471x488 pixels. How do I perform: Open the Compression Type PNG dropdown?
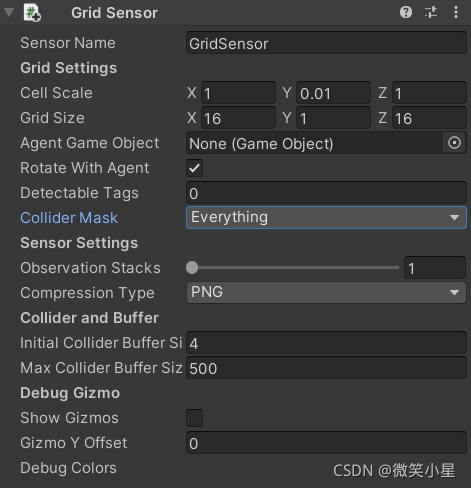326,293
